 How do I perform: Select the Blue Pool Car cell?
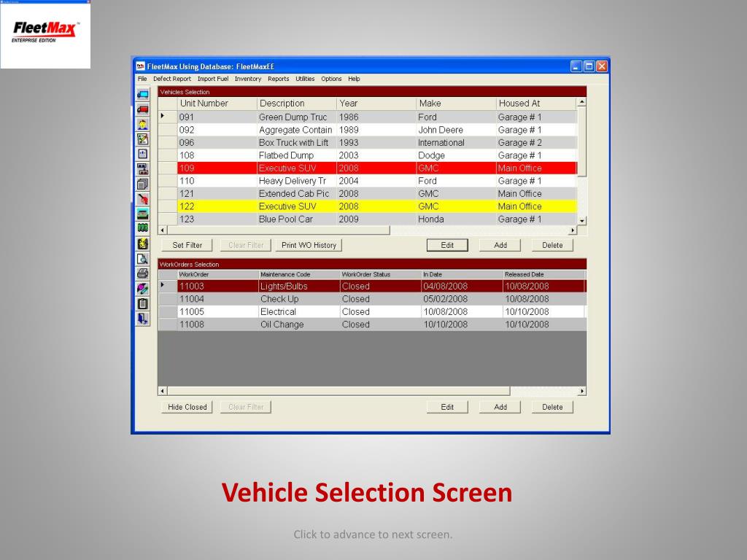[x=296, y=219]
